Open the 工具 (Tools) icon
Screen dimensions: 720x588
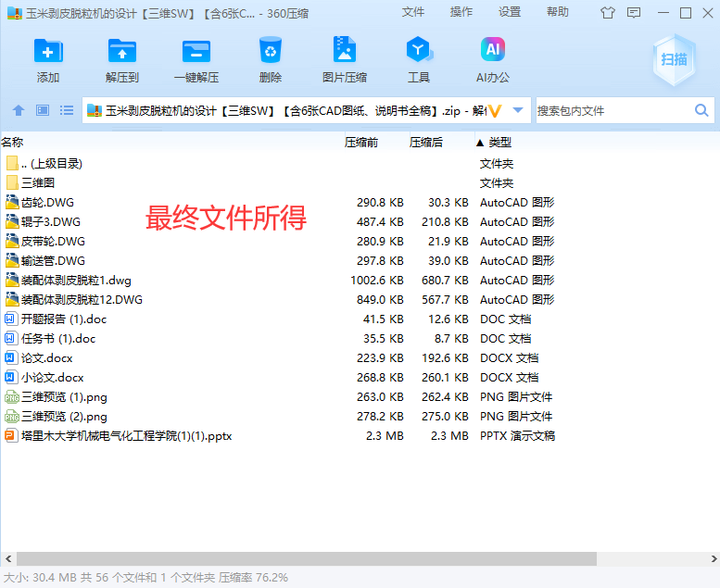click(x=419, y=50)
